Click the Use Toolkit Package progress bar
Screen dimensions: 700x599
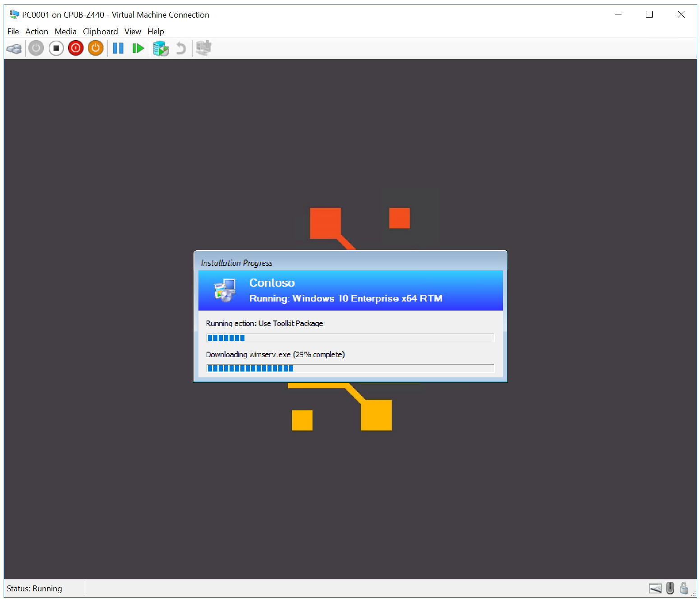[x=350, y=338]
